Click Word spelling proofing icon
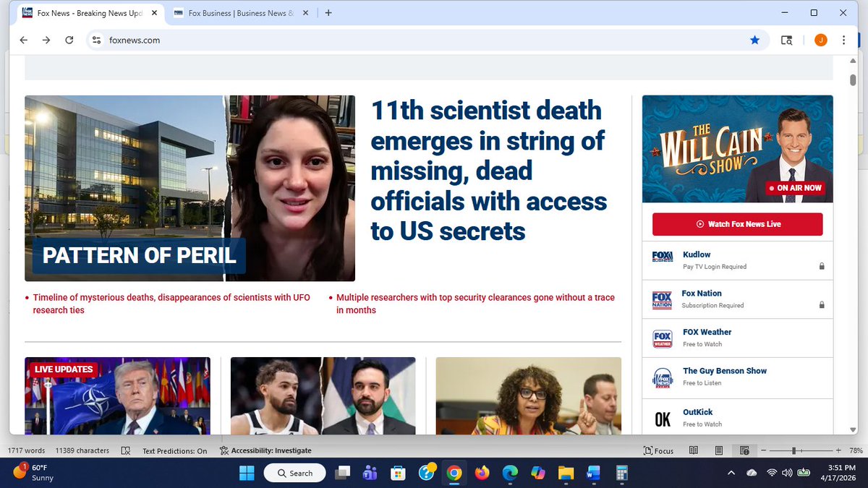This screenshot has width=868, height=488. click(x=126, y=450)
